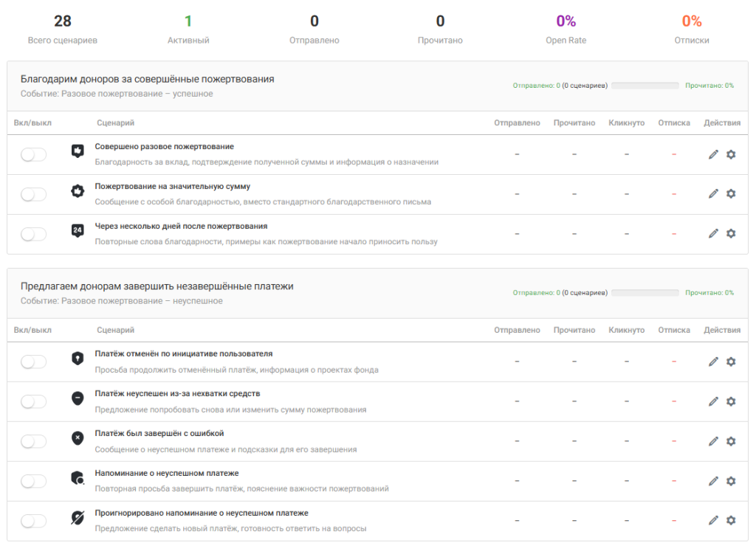Screen dimensions: 756x546
Task: Click calendar icon beside 'Через несколько дней после пожертвования'
Action: [x=78, y=231]
